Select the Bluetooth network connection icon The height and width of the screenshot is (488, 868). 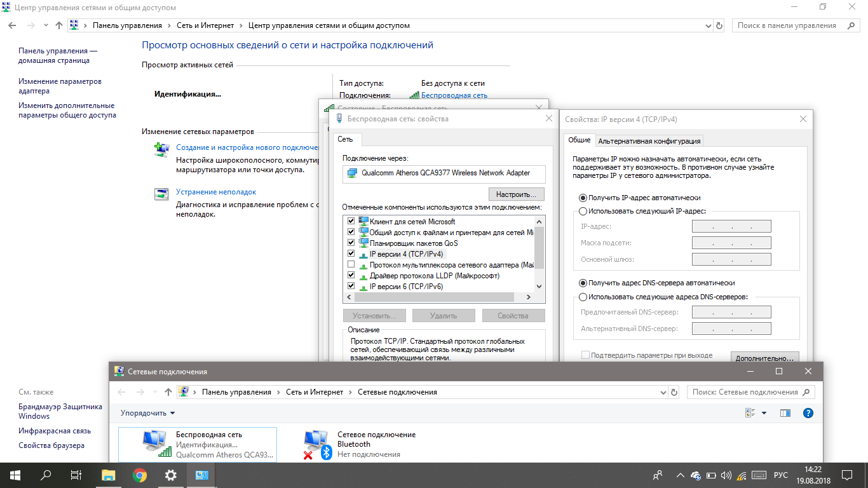[318, 444]
